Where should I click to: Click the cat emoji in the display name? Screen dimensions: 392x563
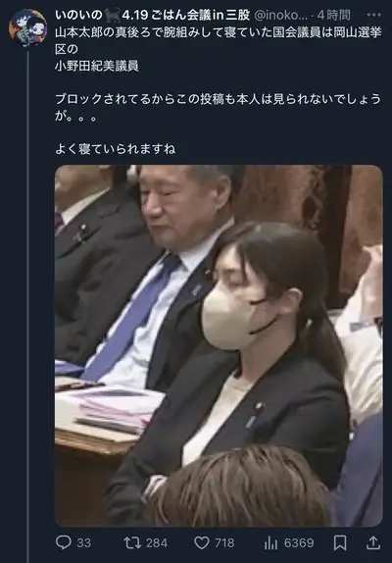[x=113, y=15]
